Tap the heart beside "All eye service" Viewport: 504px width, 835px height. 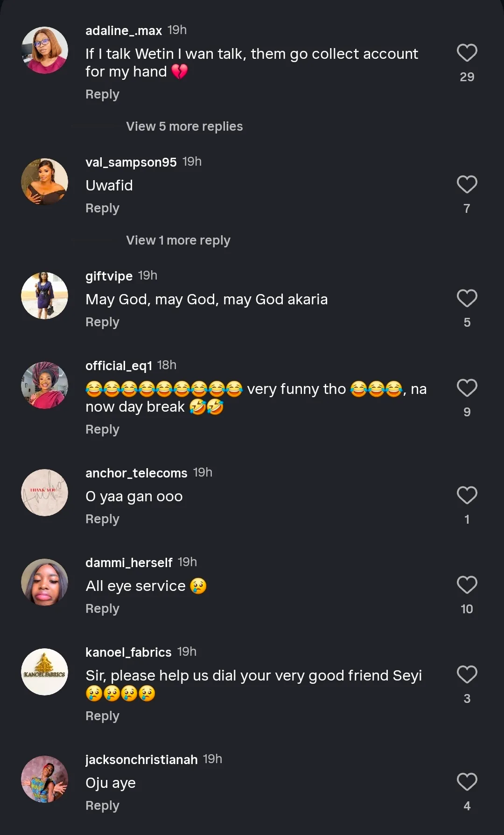point(467,585)
